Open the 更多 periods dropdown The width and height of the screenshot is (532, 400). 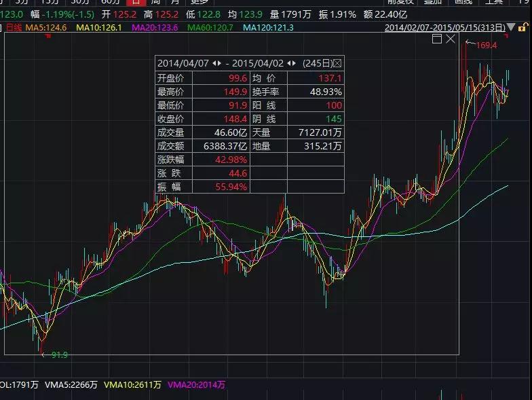coord(199,1)
